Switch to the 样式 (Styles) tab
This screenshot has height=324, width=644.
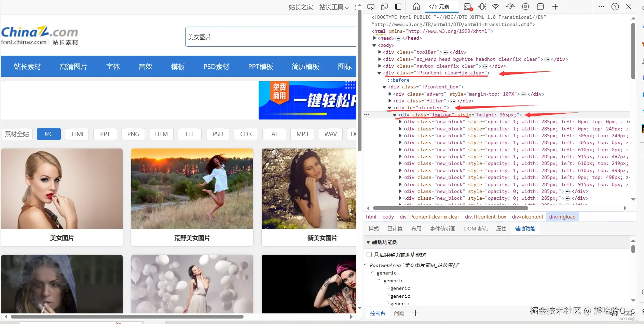(373, 228)
